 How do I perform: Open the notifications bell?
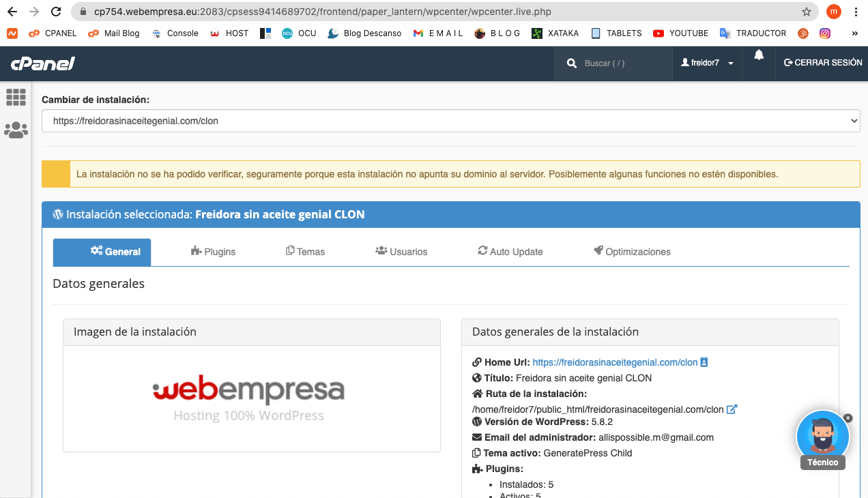pos(759,56)
